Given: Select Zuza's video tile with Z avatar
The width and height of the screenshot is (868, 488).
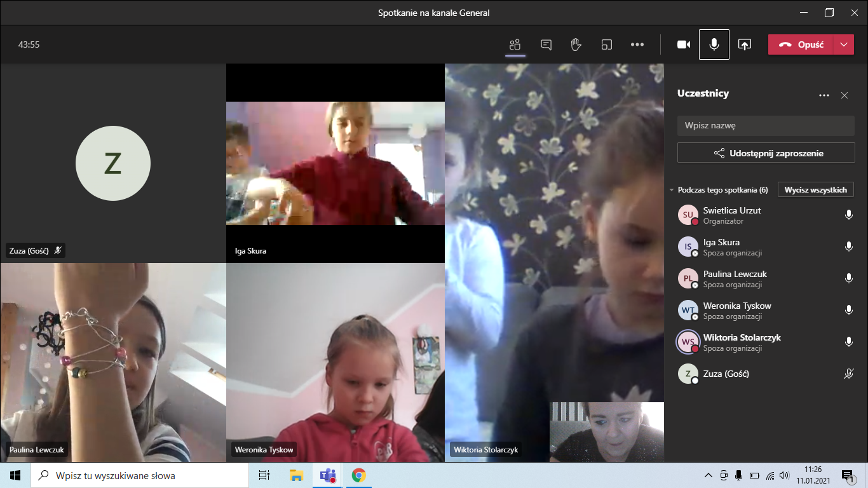Looking at the screenshot, I should point(113,163).
